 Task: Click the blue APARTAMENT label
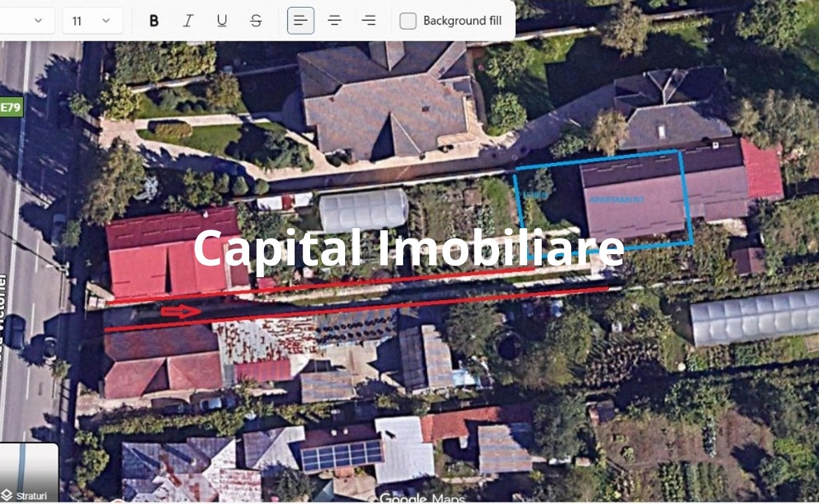pos(616,199)
